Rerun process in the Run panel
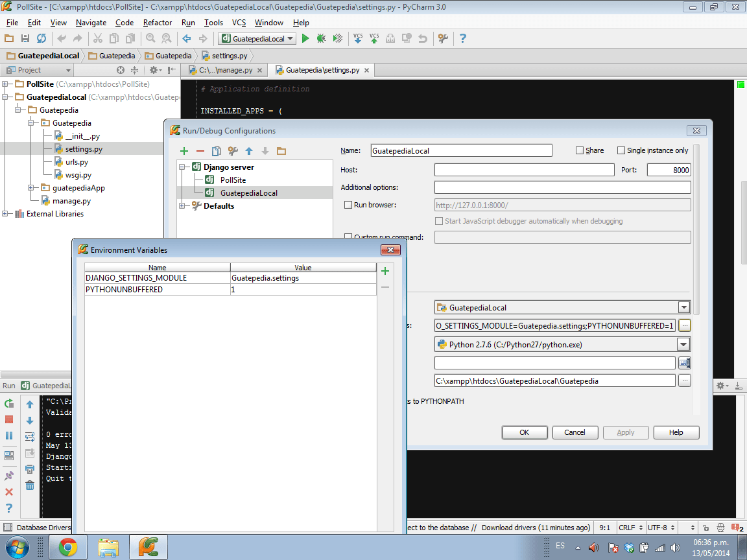Viewport: 747px width, 560px height. pos(10,403)
